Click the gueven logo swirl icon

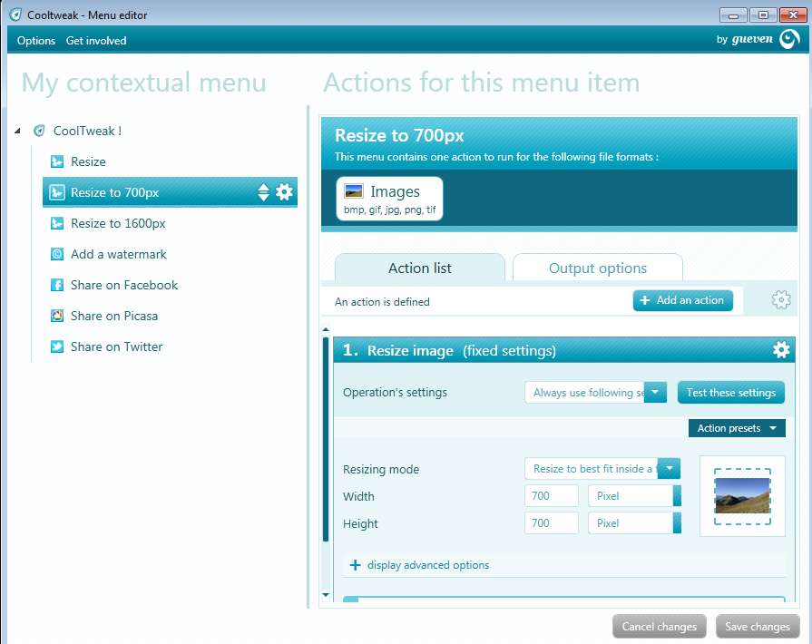(789, 39)
